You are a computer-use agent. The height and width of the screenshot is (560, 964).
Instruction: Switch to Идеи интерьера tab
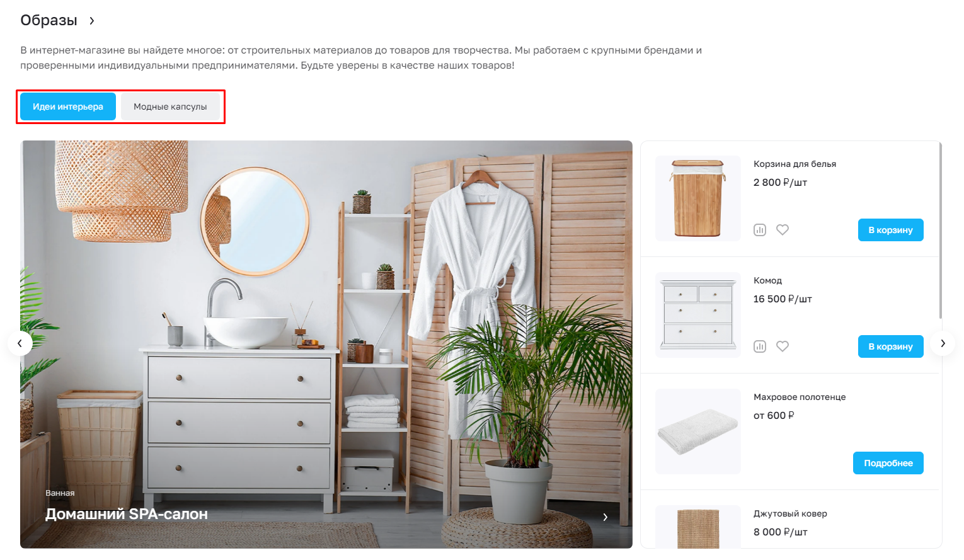(68, 106)
